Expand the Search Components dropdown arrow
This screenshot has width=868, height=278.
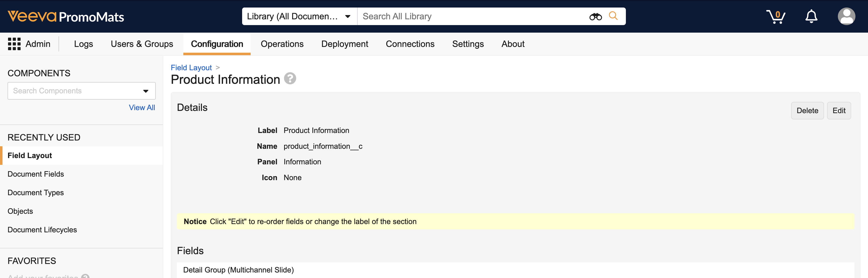pos(146,91)
